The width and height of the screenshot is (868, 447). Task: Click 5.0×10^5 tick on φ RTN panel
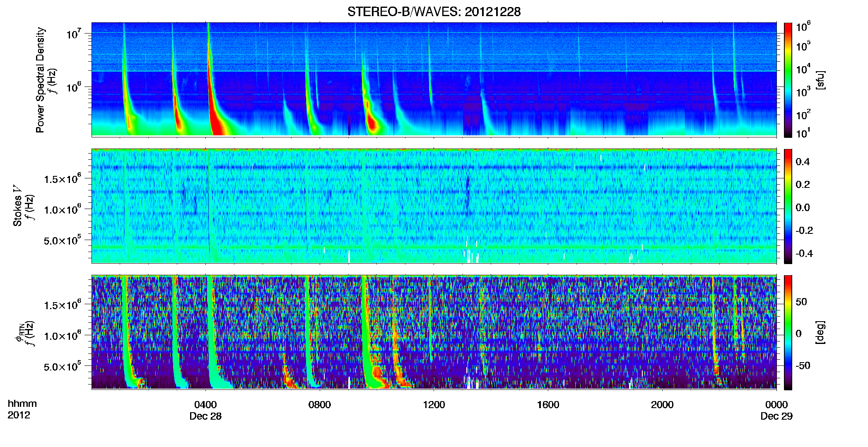[63, 366]
